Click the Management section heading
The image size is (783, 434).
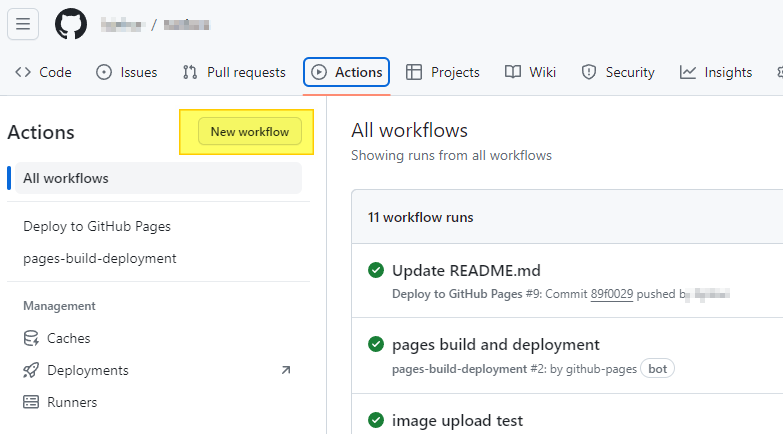(x=59, y=306)
